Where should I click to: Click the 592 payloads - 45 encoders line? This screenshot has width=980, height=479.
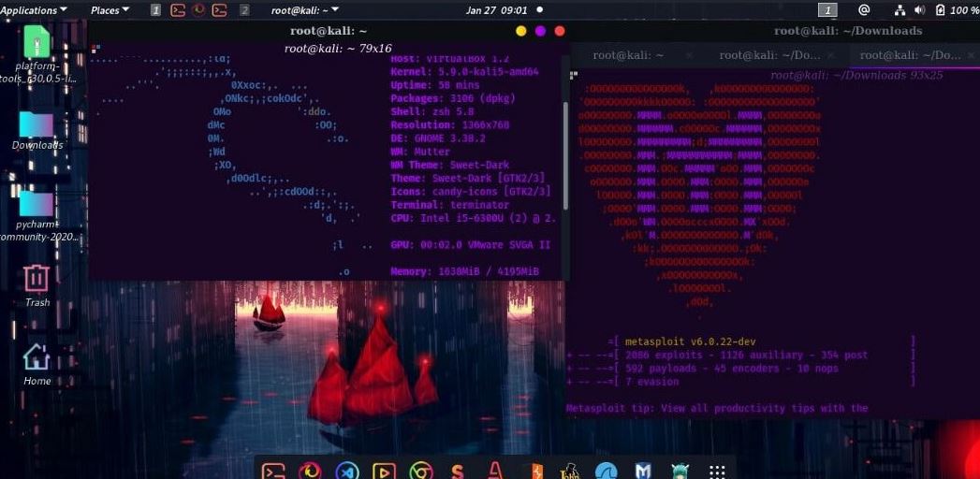click(731, 369)
